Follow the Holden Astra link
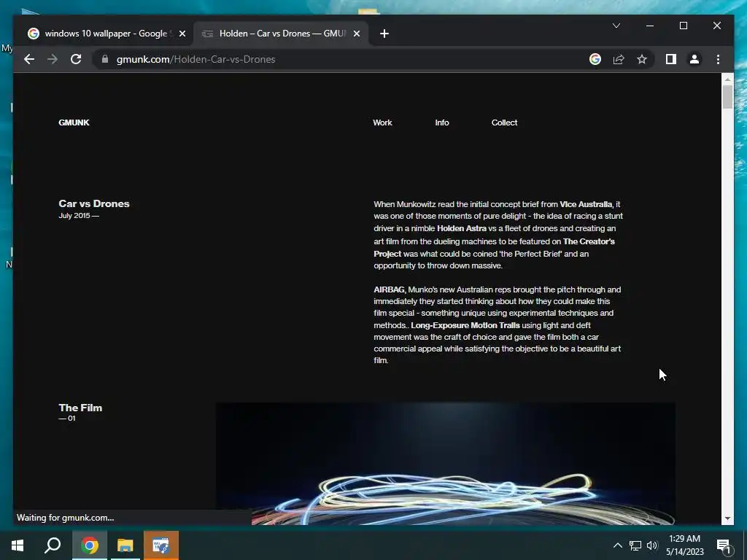 [x=462, y=228]
